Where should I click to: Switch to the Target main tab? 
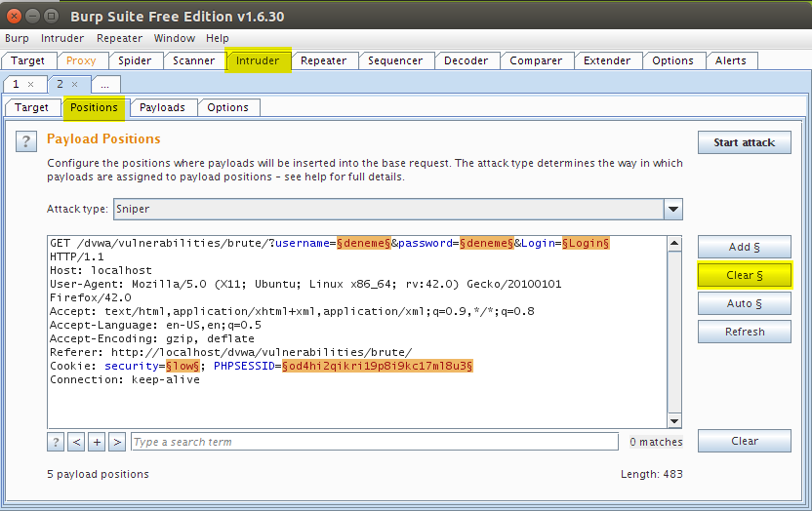pos(27,60)
